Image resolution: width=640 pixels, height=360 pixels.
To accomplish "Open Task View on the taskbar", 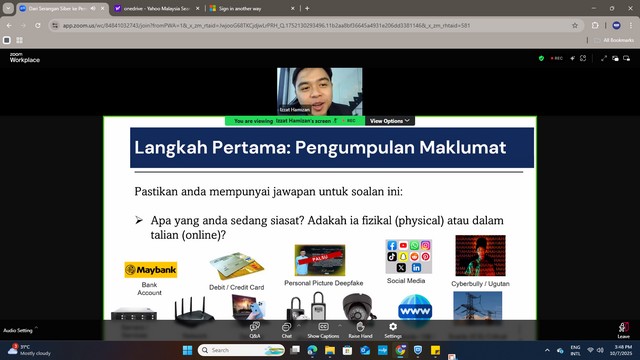I will point(295,350).
